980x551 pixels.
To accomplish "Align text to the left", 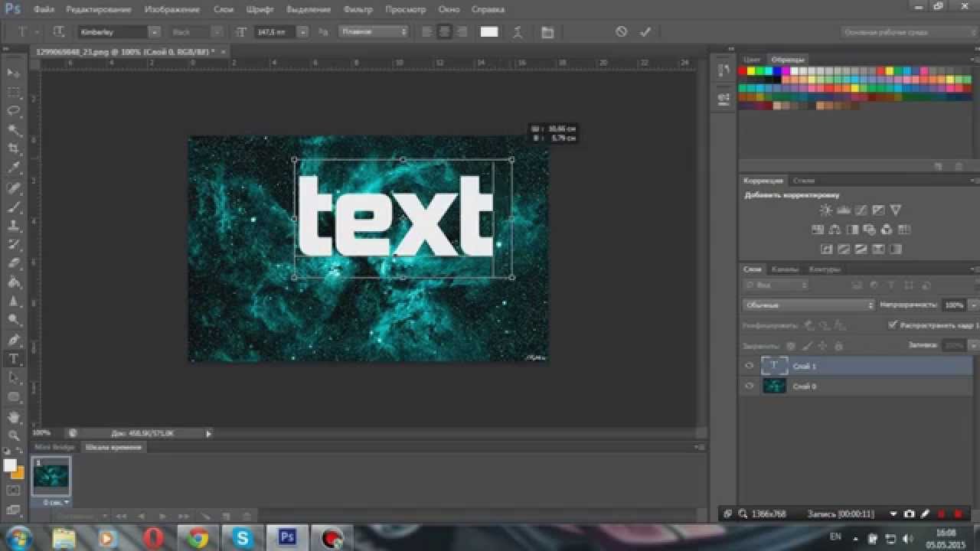I will [x=427, y=32].
